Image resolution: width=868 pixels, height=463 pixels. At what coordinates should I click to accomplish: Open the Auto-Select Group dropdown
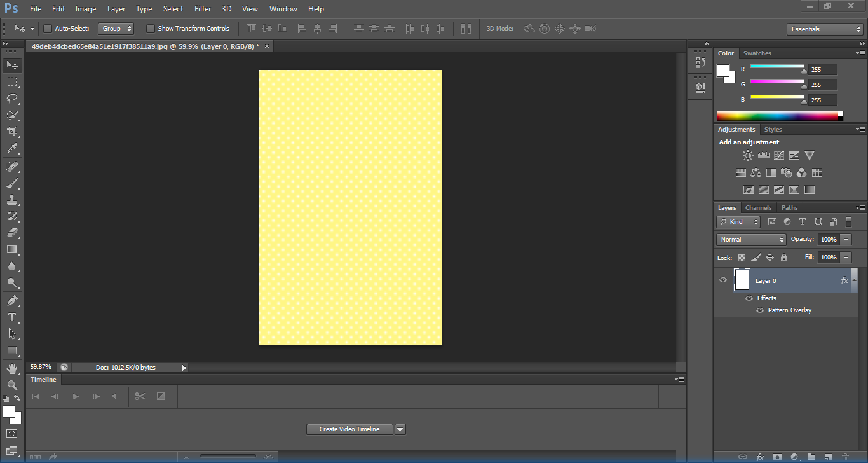[x=117, y=29]
